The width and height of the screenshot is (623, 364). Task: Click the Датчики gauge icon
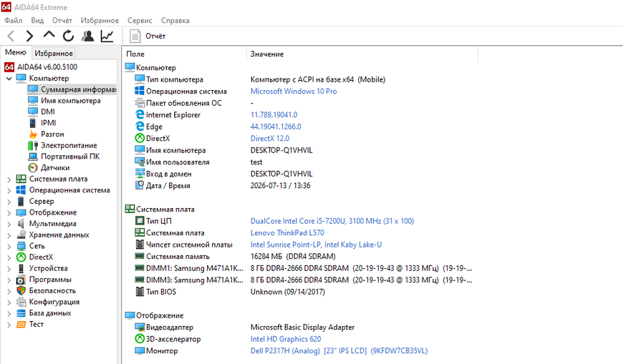click(x=33, y=167)
